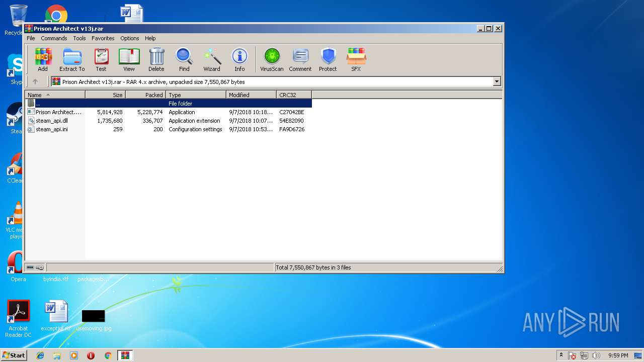644x362 pixels.
Task: Create SFX archive icon
Action: (356, 60)
